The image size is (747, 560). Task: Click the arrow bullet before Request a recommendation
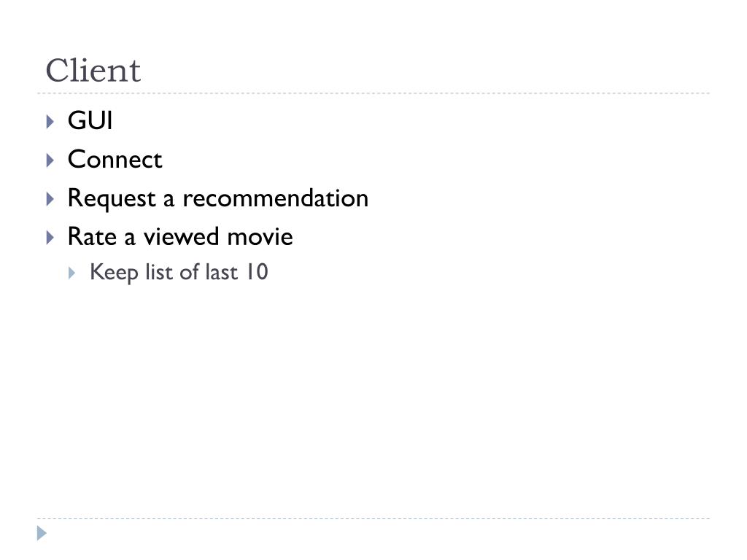(x=50, y=198)
